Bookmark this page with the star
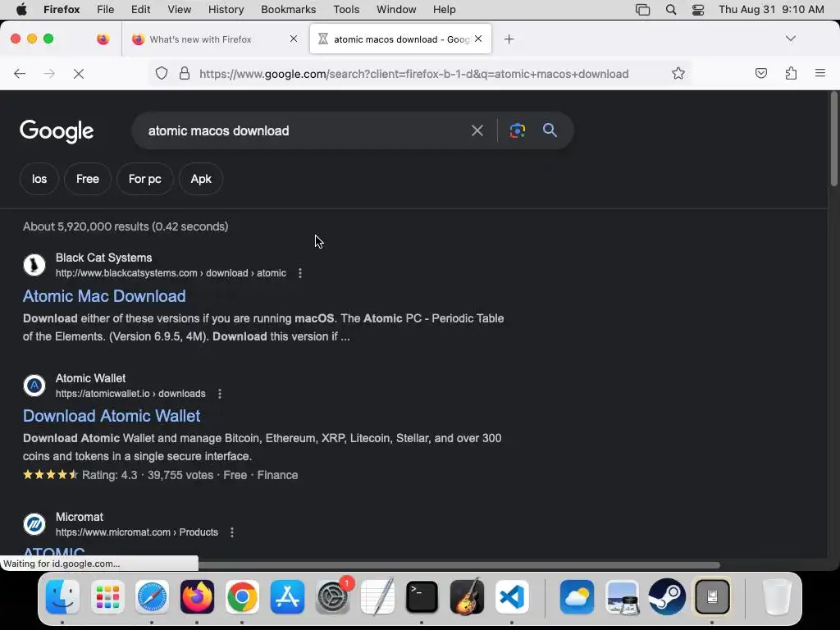The width and height of the screenshot is (840, 630). click(x=678, y=73)
